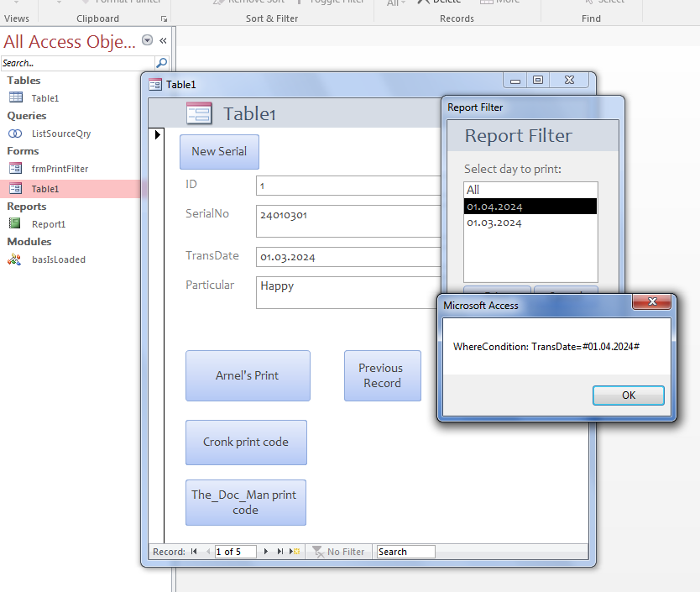Click the navigation pane Search box
Viewport: 700px width, 592px height.
(x=78, y=63)
